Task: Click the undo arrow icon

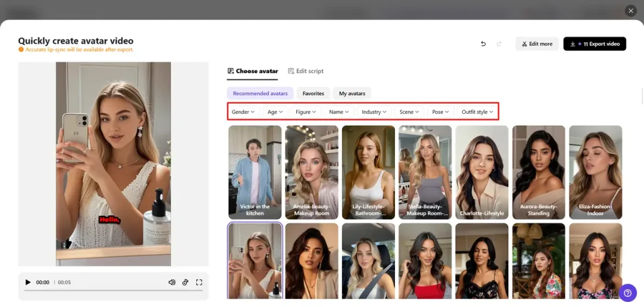Action: pyautogui.click(x=483, y=44)
